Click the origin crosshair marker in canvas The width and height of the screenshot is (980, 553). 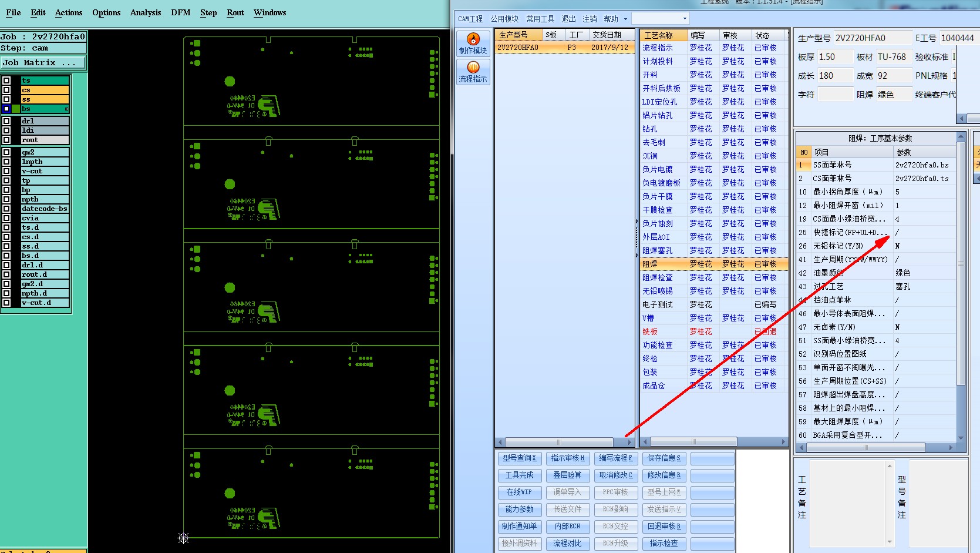[x=183, y=538]
